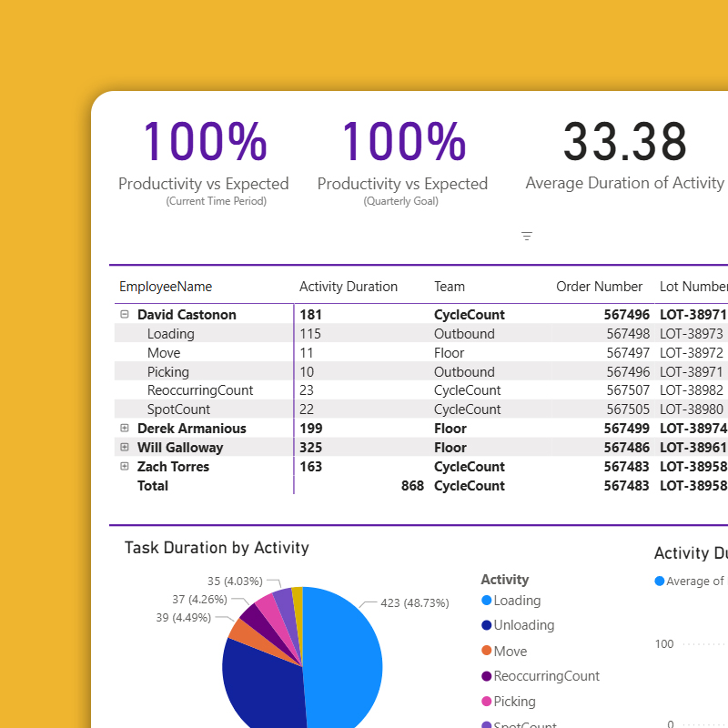
Task: Click the 33.38 Average Duration card
Action: (624, 155)
